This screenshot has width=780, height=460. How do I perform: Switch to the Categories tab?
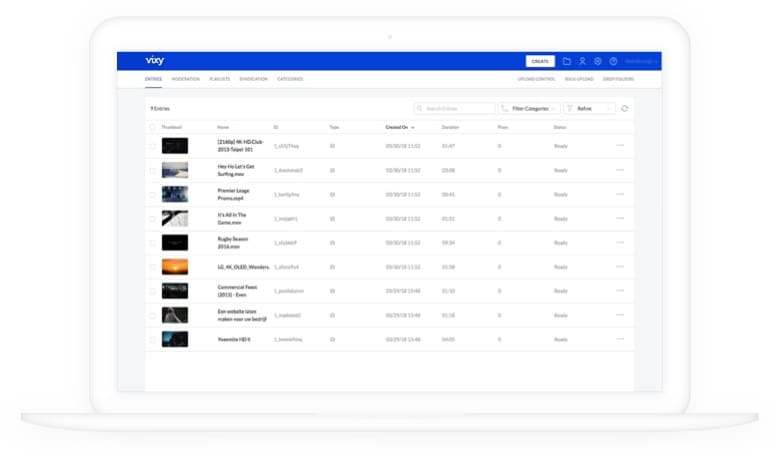click(290, 79)
